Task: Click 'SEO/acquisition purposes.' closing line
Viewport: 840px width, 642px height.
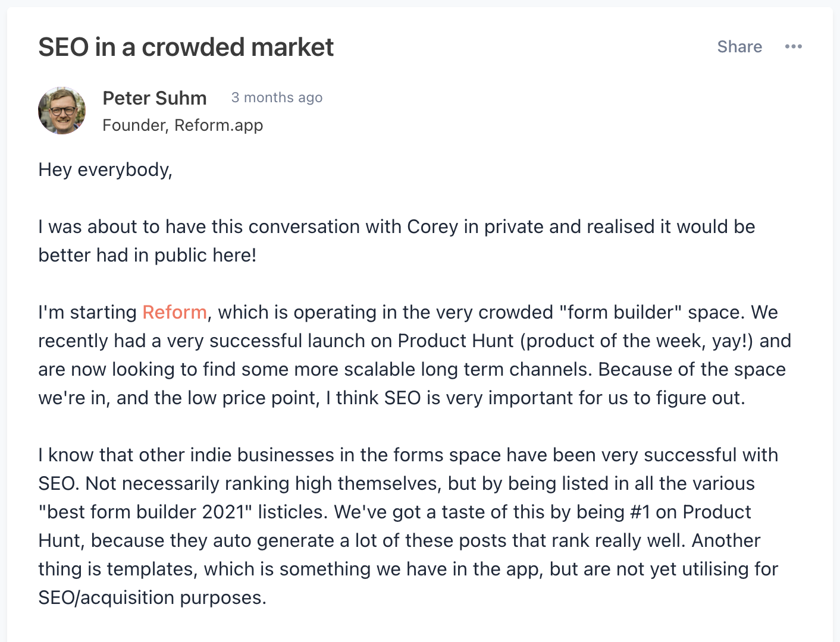Action: [x=152, y=597]
